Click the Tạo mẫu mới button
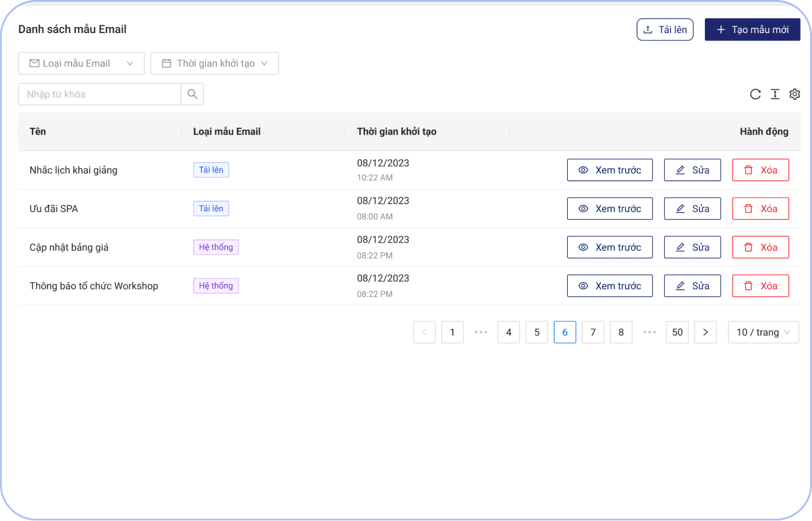812x521 pixels. (752, 29)
